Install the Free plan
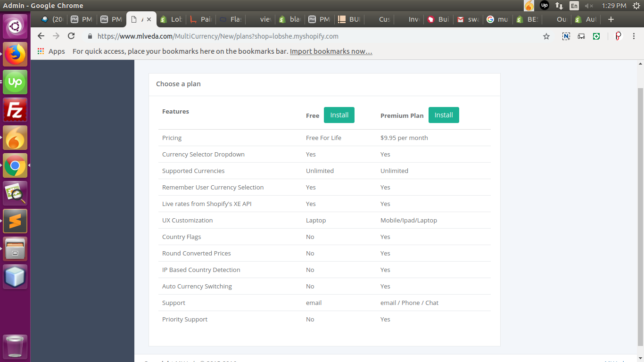644x362 pixels. click(x=339, y=115)
